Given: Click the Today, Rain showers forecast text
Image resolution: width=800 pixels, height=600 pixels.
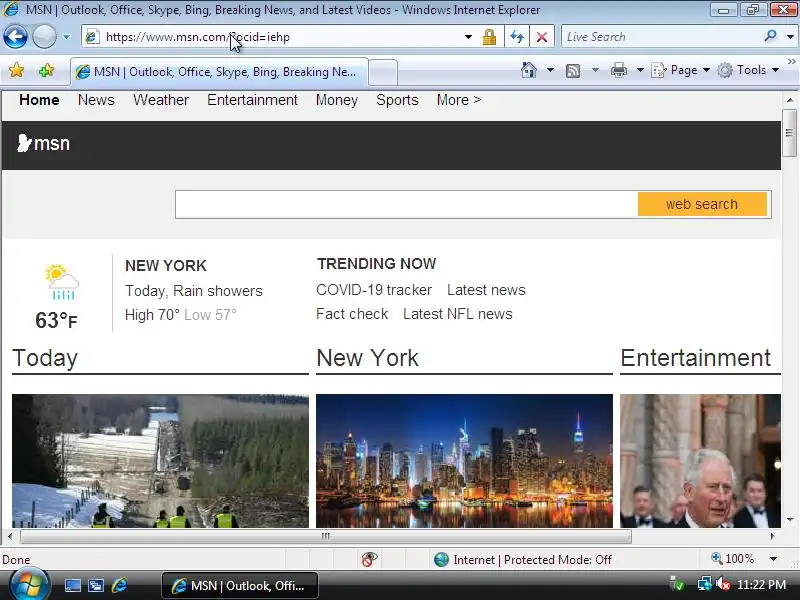Looking at the screenshot, I should pyautogui.click(x=194, y=291).
